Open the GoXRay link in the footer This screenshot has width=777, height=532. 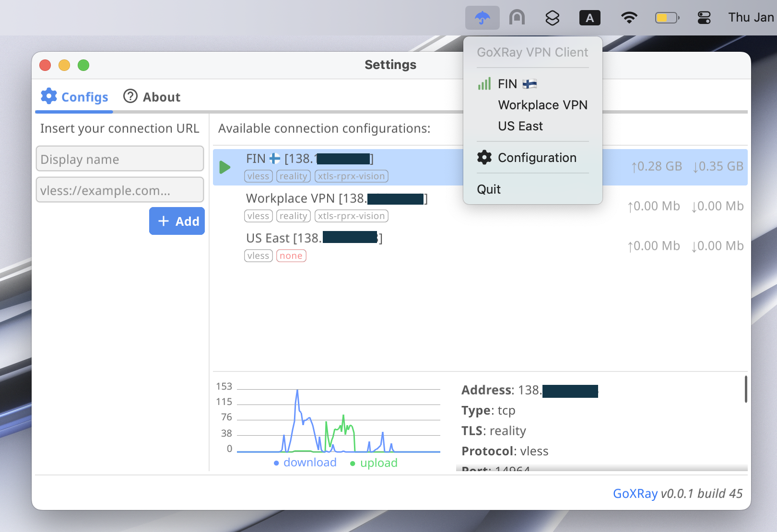coord(635,493)
